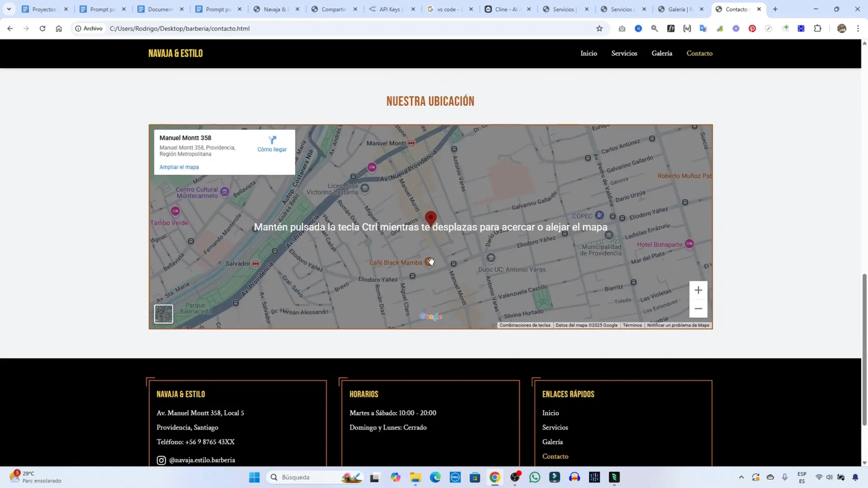Switch map to satellite view thumbnail
Viewport: 868px width, 488px height.
[x=163, y=313]
